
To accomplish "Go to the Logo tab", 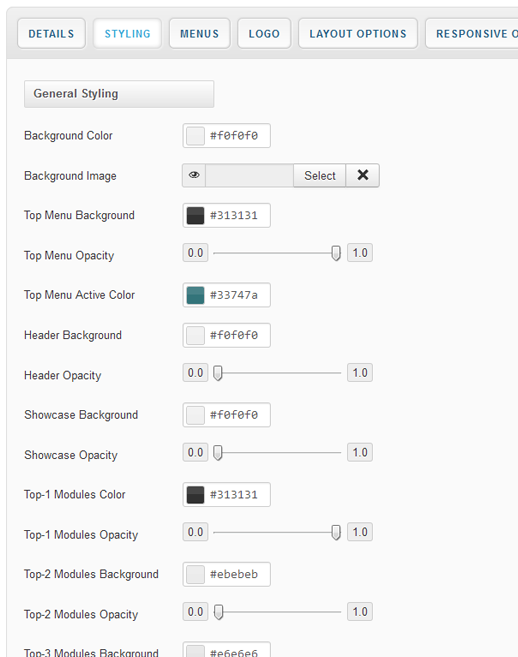I will (264, 34).
